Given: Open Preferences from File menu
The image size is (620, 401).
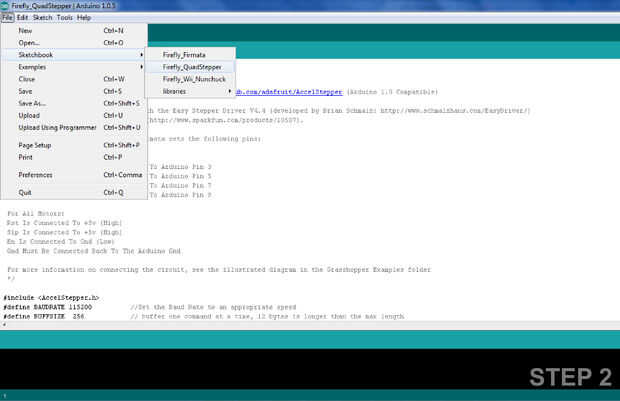Looking at the screenshot, I should click(74, 175).
